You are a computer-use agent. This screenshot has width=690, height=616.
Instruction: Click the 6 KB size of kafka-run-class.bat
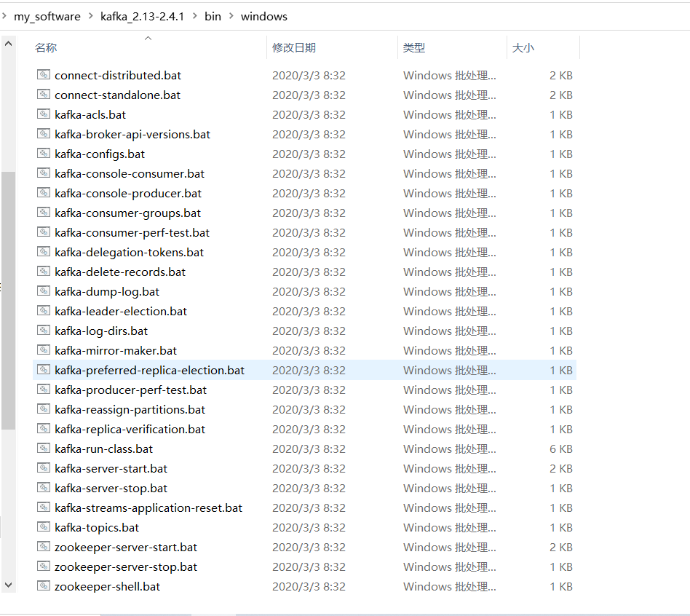pos(560,449)
